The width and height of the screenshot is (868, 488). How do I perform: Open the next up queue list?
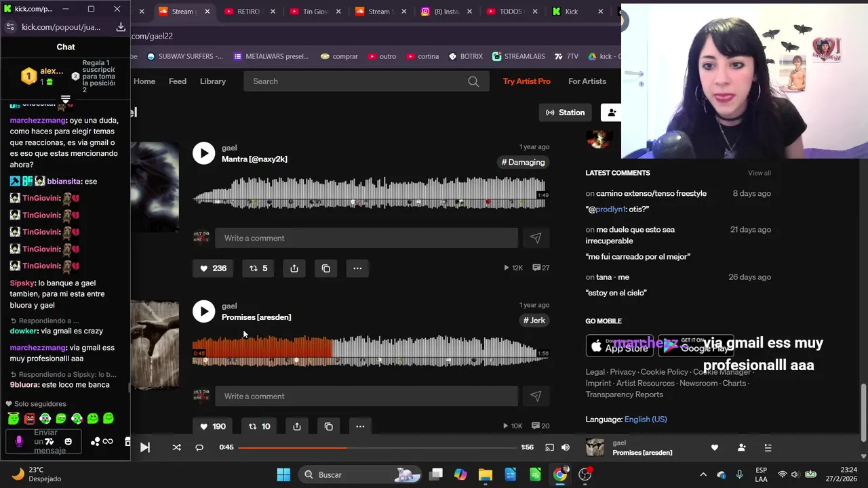768,447
